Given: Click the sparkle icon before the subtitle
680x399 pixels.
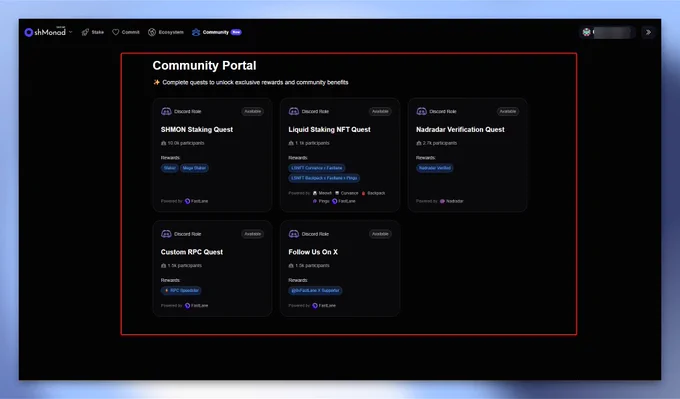Looking at the screenshot, I should click(x=157, y=82).
